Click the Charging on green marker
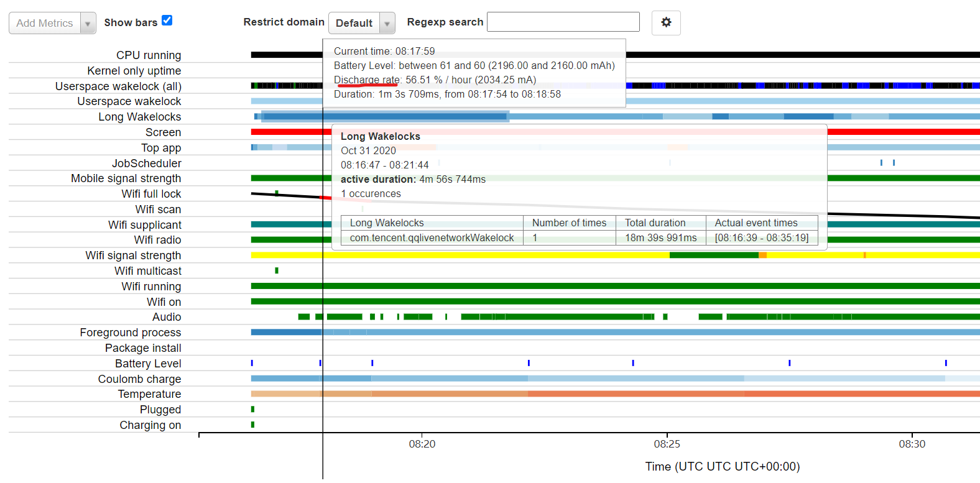Image resolution: width=980 pixels, height=483 pixels. tap(252, 425)
